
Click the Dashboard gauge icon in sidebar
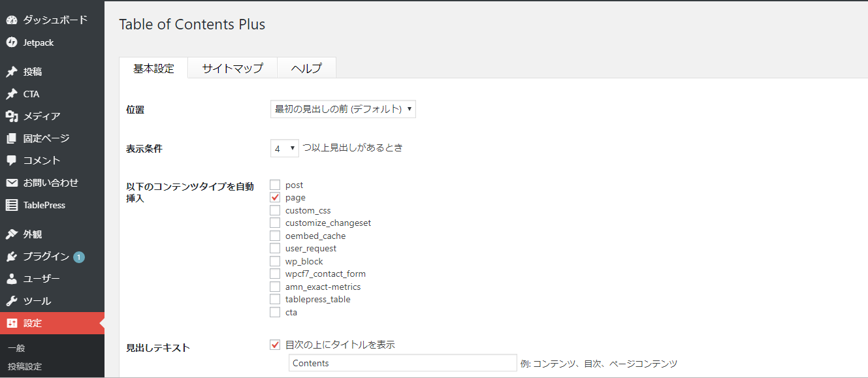click(x=12, y=20)
